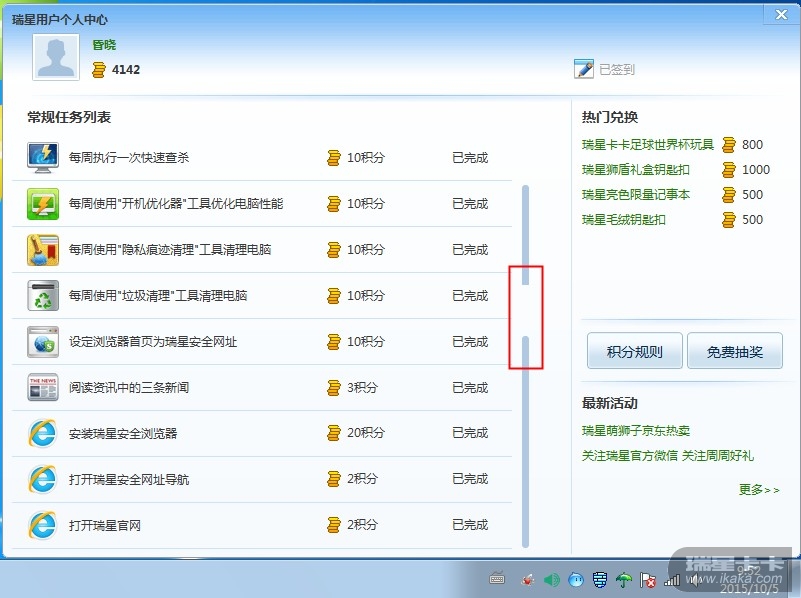
Task: Click the username 昏晓
Action: tap(104, 45)
